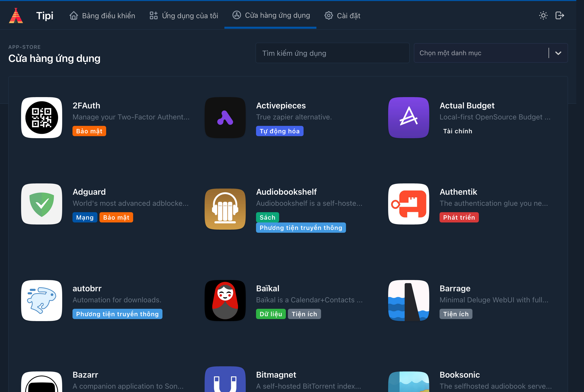Switch to Ứng dụng của tôi tab
This screenshot has height=392, width=584.
point(184,16)
